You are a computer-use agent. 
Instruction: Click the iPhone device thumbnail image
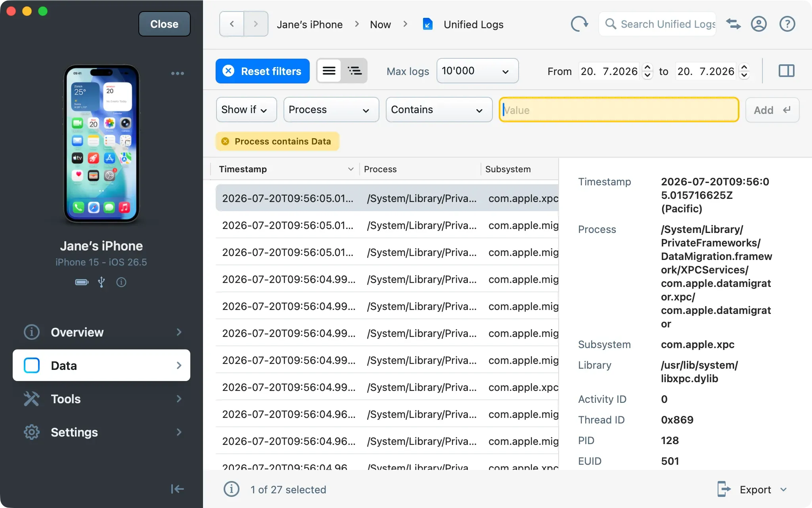[101, 144]
